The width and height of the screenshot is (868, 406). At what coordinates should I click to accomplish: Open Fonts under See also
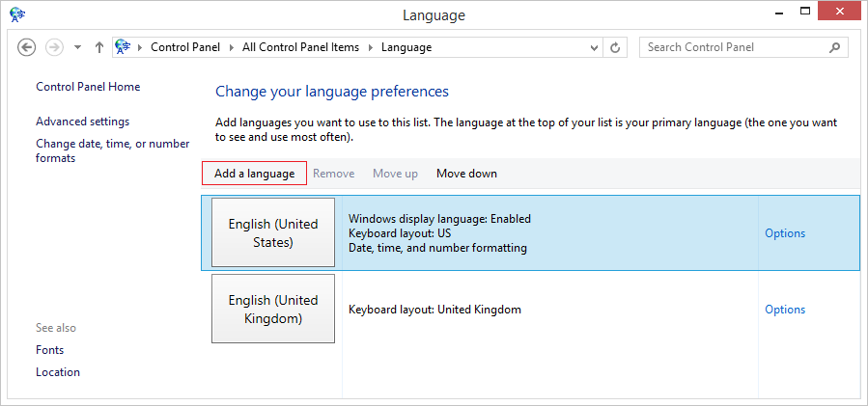pos(50,350)
